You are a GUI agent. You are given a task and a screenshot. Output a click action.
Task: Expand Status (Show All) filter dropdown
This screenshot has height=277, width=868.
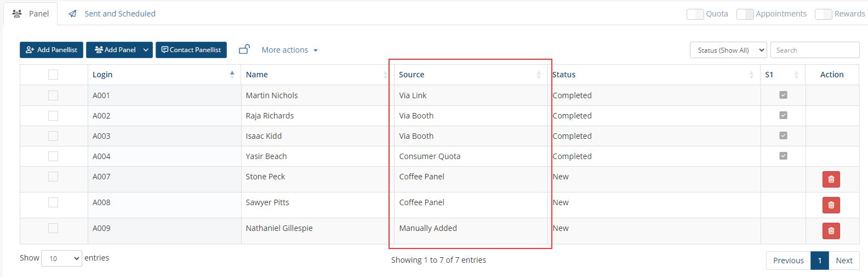tap(728, 50)
